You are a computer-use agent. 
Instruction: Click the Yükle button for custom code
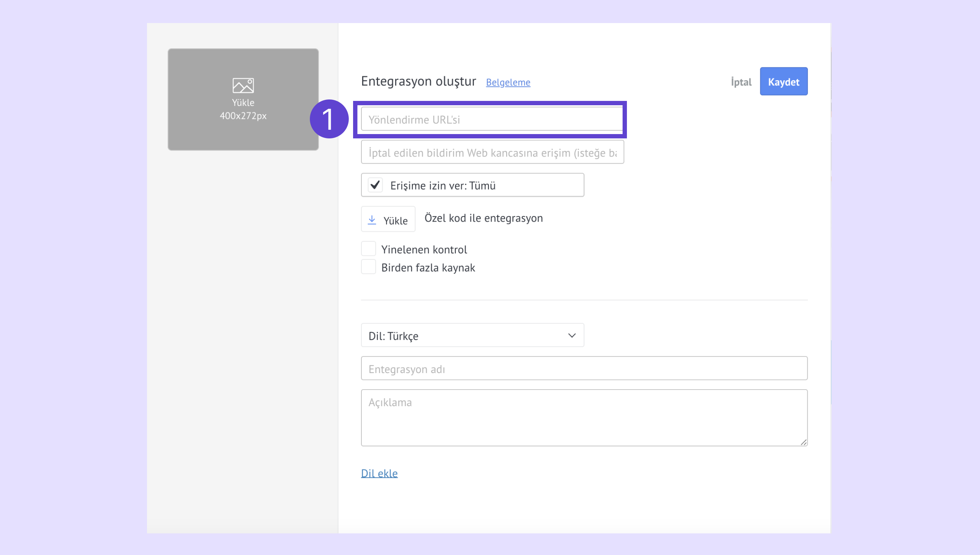click(x=388, y=219)
